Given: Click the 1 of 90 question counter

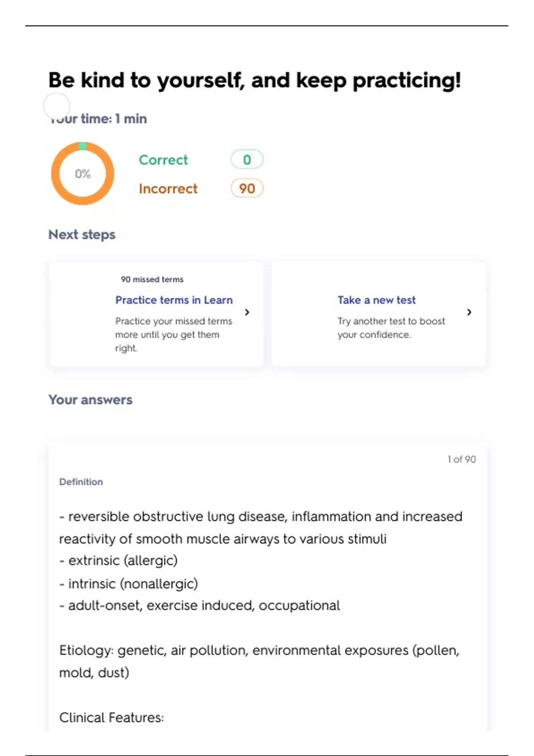Looking at the screenshot, I should click(461, 459).
